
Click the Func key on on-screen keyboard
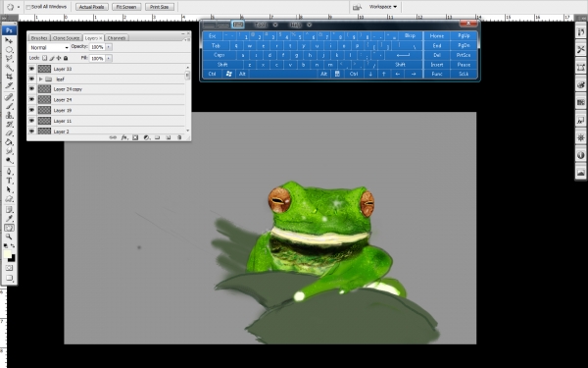tap(437, 74)
